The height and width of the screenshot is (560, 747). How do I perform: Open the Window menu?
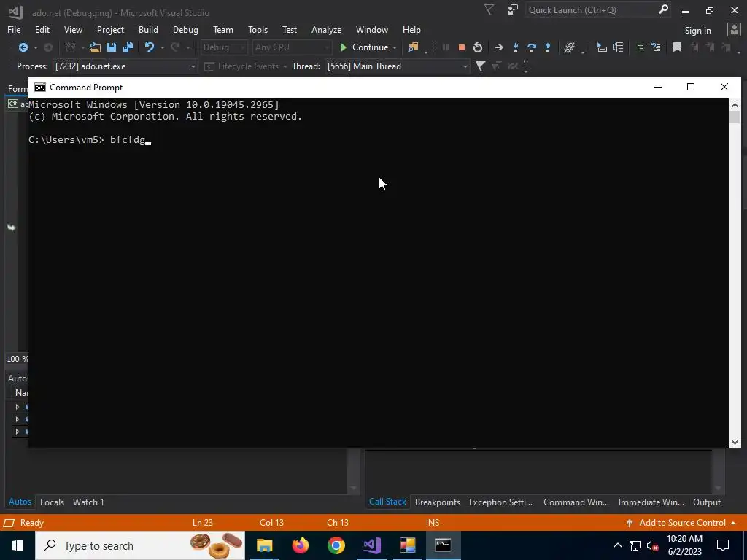point(371,29)
